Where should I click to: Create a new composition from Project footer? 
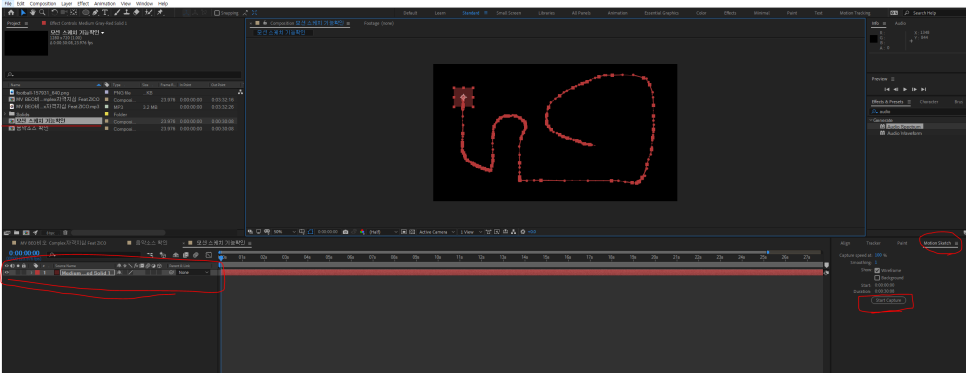[26, 233]
